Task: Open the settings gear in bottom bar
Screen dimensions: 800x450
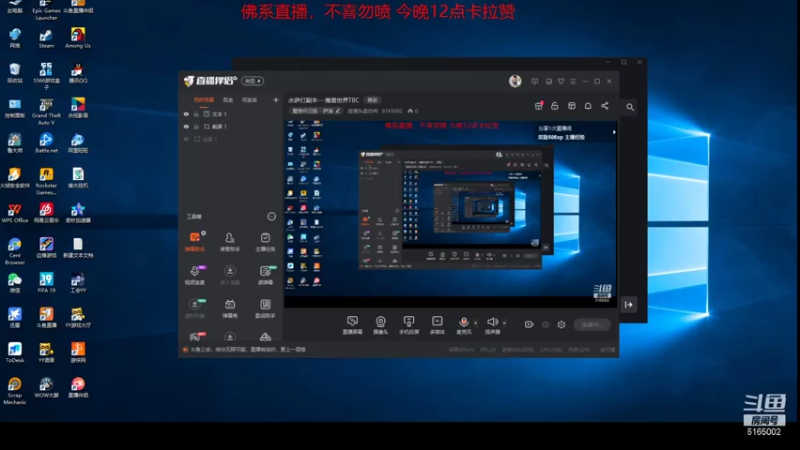Action: coord(561,324)
